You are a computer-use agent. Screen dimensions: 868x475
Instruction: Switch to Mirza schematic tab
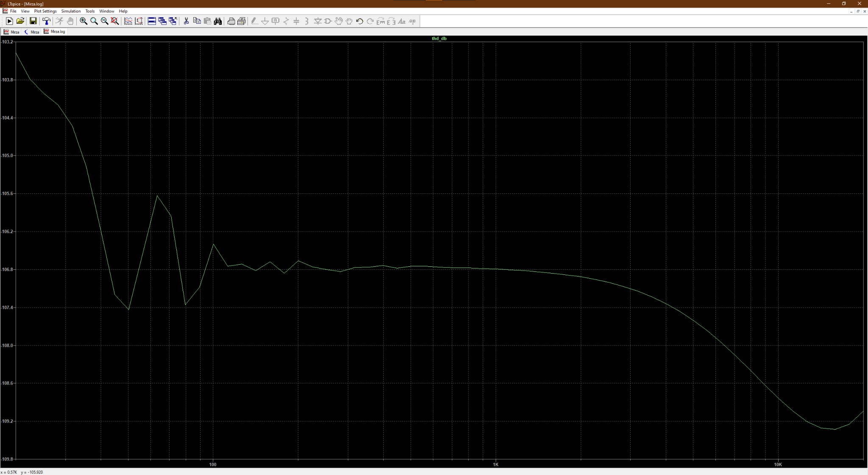(32, 32)
